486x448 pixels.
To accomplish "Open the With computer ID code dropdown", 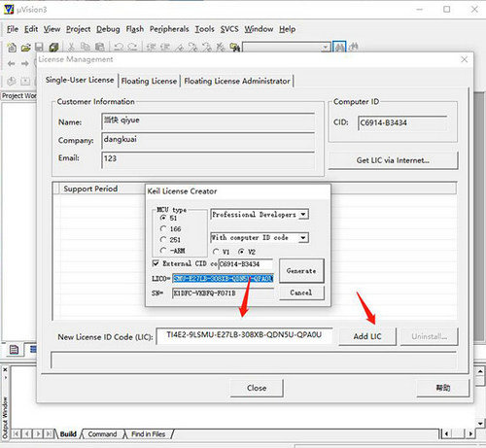I will tap(303, 238).
